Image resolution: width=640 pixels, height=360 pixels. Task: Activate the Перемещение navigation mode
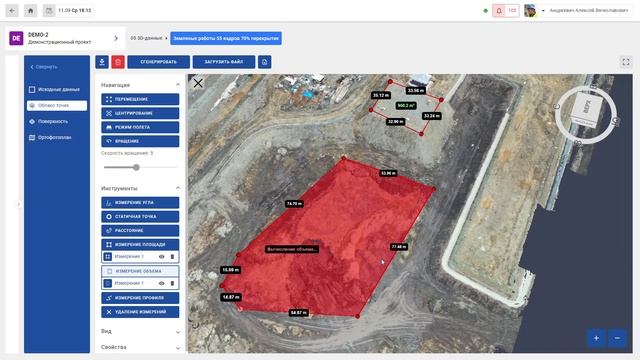140,99
